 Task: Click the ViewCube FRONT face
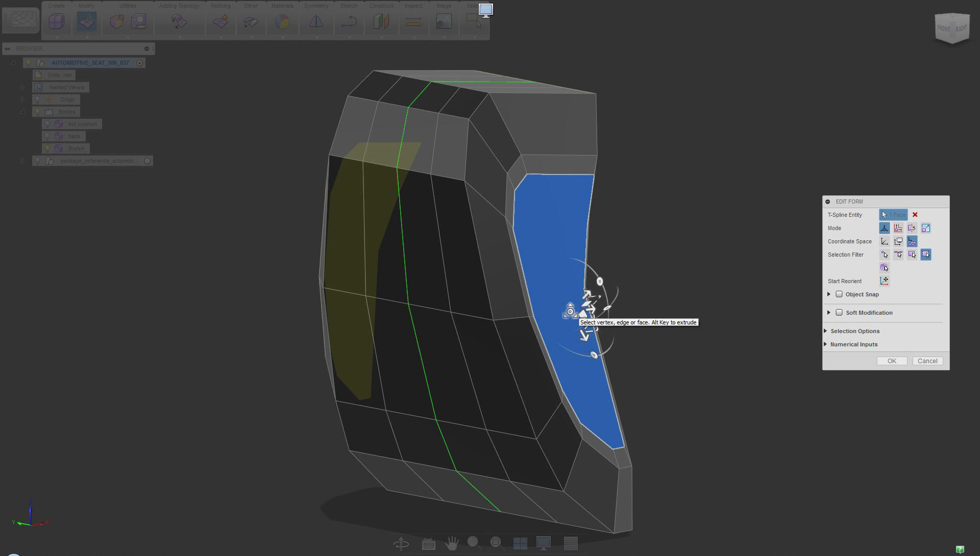click(943, 29)
